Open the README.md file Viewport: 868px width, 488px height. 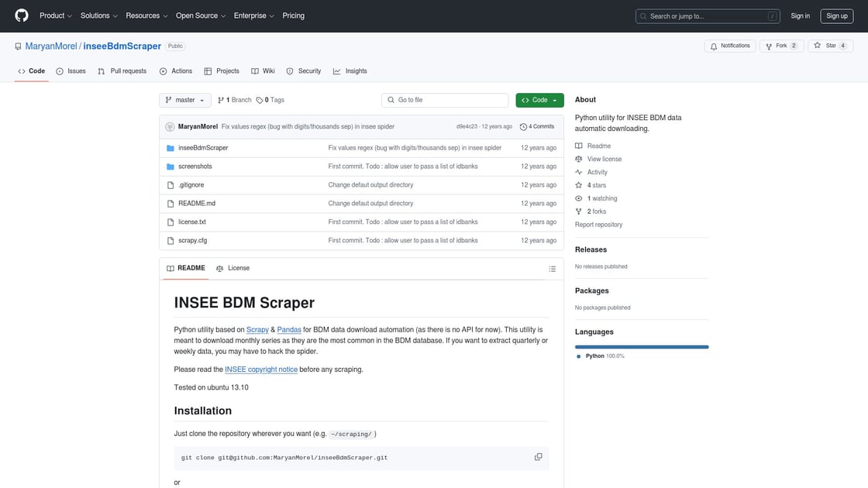197,203
